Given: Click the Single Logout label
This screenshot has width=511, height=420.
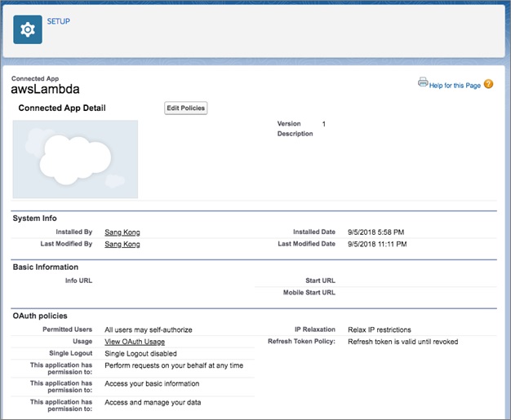Looking at the screenshot, I should coord(71,353).
